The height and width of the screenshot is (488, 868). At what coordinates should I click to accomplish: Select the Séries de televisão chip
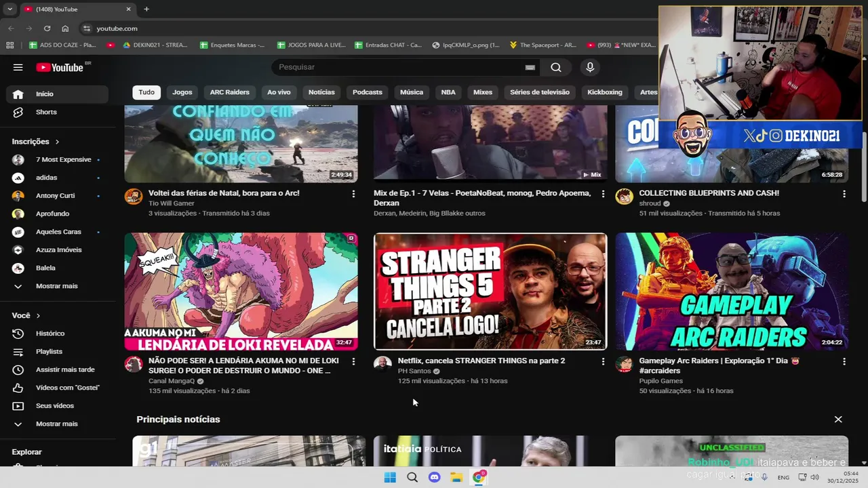click(540, 92)
